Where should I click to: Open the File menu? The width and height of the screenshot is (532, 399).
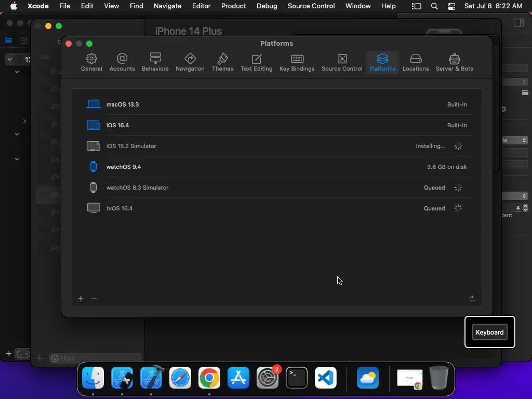tap(64, 6)
